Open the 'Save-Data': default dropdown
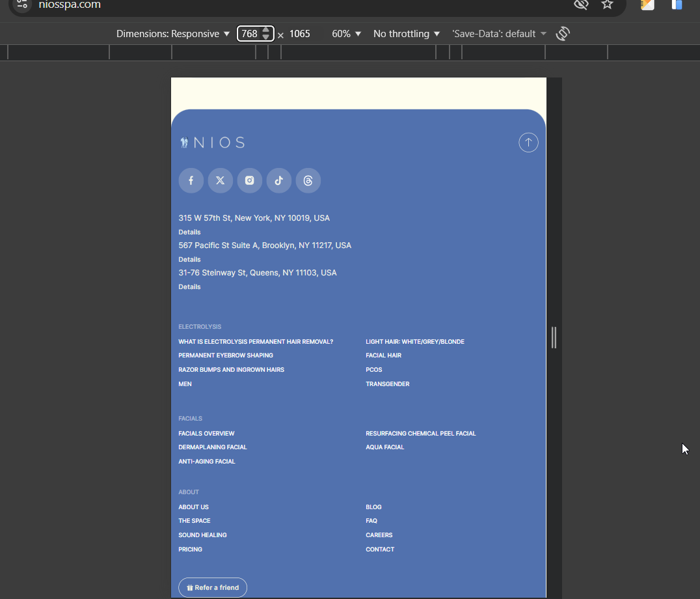Screen dimensions: 700x599 (499, 34)
